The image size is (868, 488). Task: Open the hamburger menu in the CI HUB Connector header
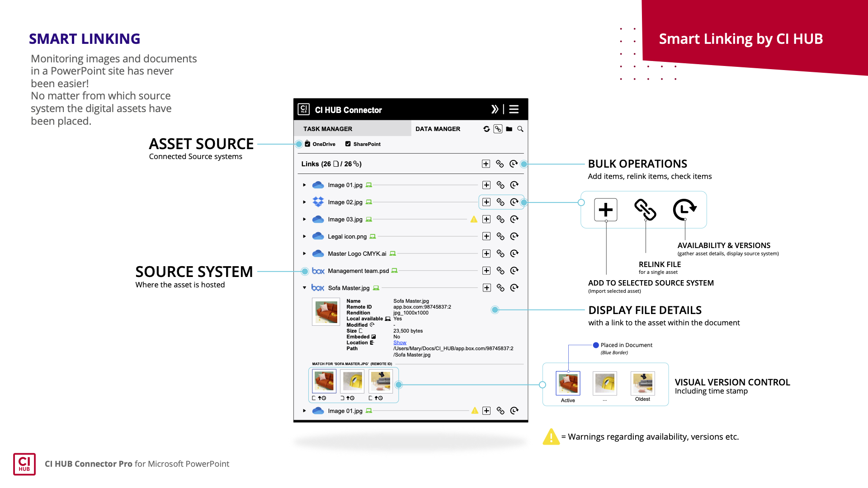(514, 109)
